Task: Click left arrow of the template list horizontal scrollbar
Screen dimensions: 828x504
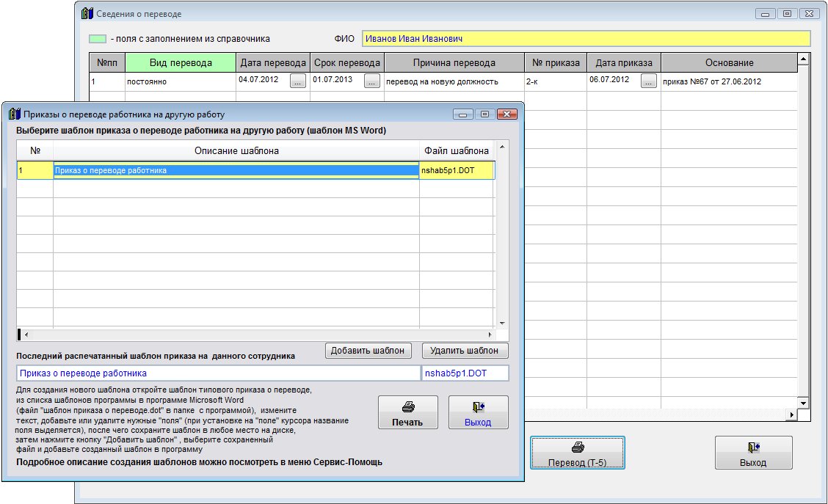Action: [x=26, y=335]
